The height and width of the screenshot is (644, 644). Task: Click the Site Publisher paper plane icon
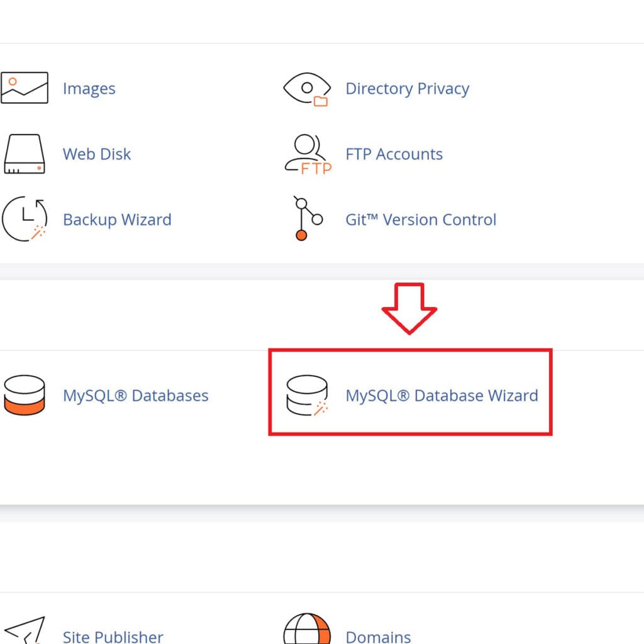pos(25,630)
